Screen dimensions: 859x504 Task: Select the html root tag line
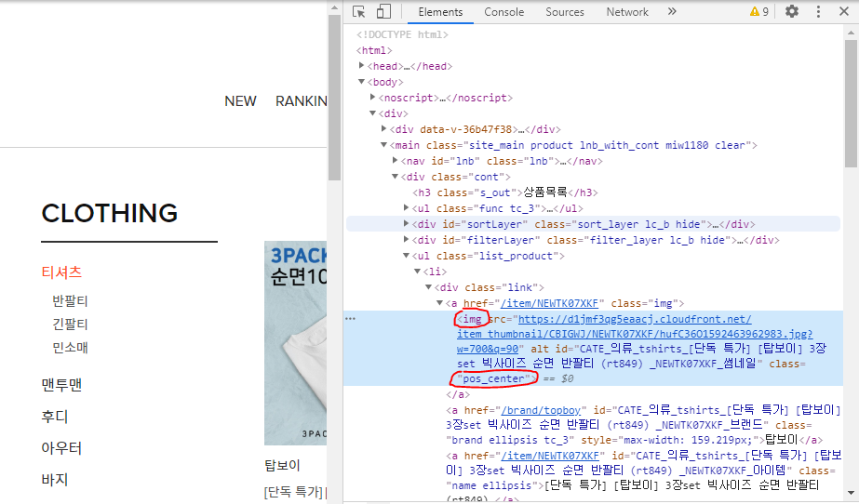pos(374,50)
